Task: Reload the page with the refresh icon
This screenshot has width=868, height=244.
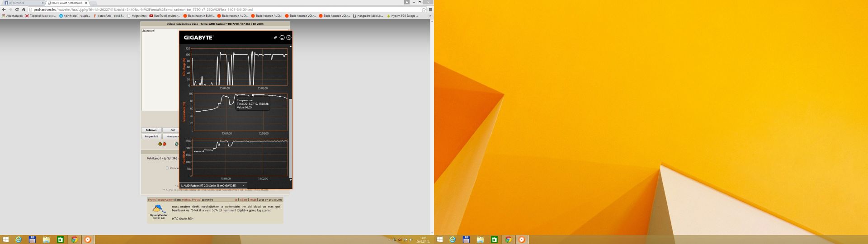Action: coord(17,9)
